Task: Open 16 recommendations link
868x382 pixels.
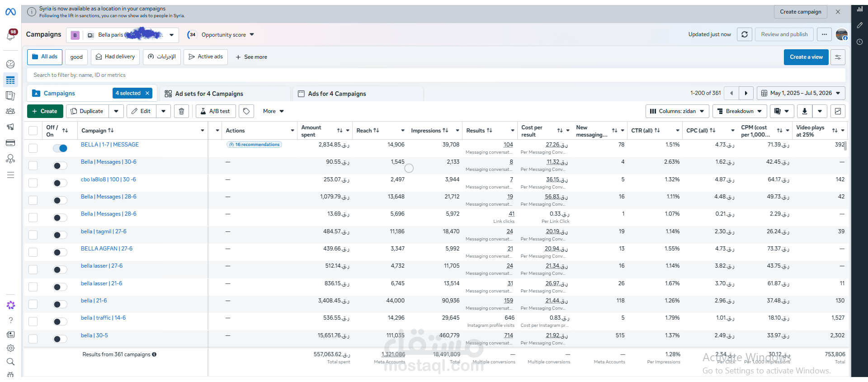Action: [254, 145]
